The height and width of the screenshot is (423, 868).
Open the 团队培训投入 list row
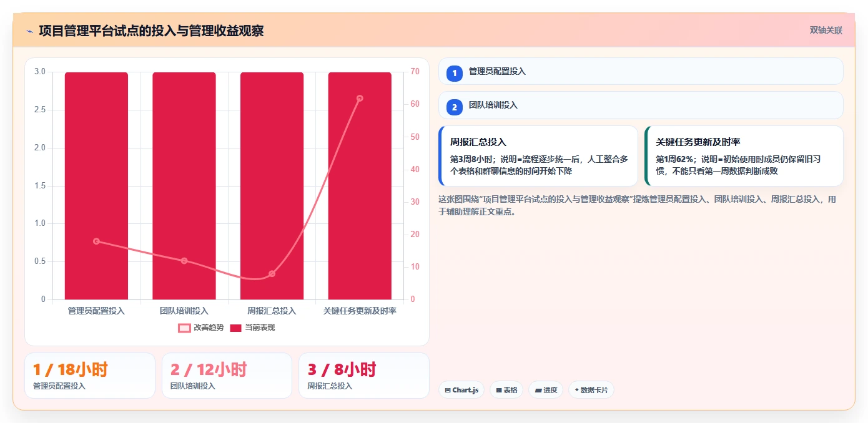point(641,105)
